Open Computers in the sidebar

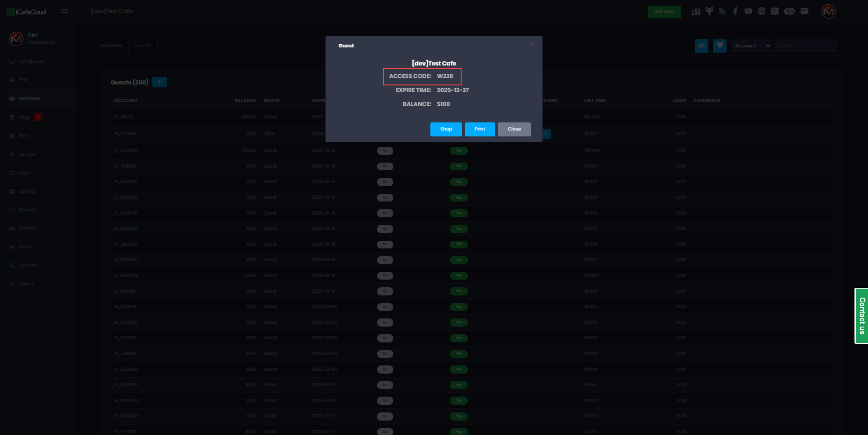point(31,61)
